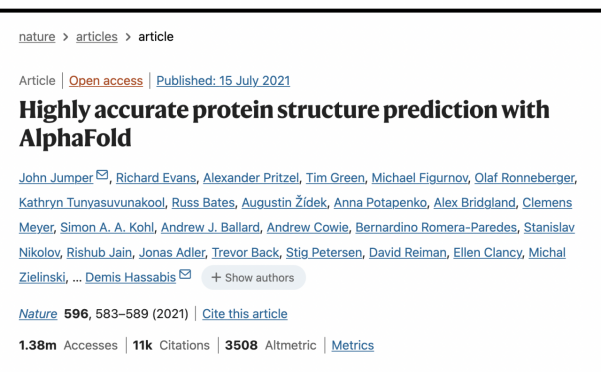Go to the nature breadcrumb link
This screenshot has height=373, width=602.
click(x=37, y=37)
